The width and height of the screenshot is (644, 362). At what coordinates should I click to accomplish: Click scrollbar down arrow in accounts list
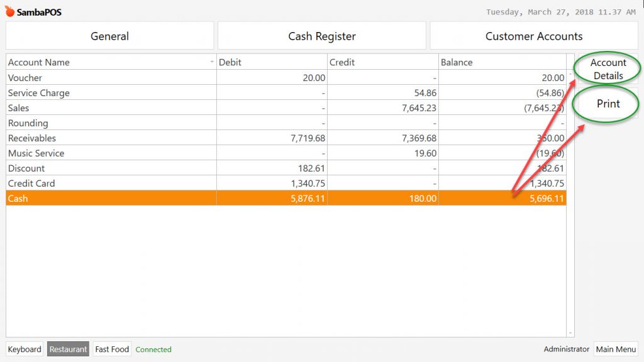click(570, 333)
